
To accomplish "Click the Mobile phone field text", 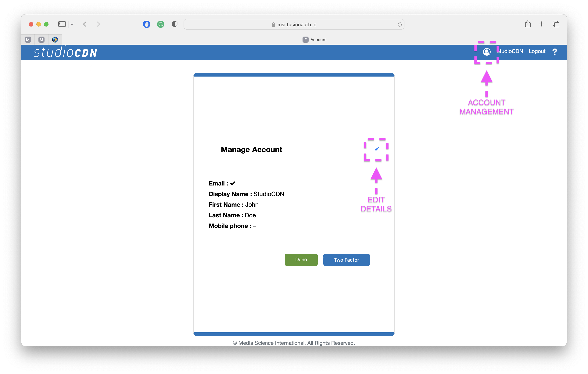I will tap(232, 226).
